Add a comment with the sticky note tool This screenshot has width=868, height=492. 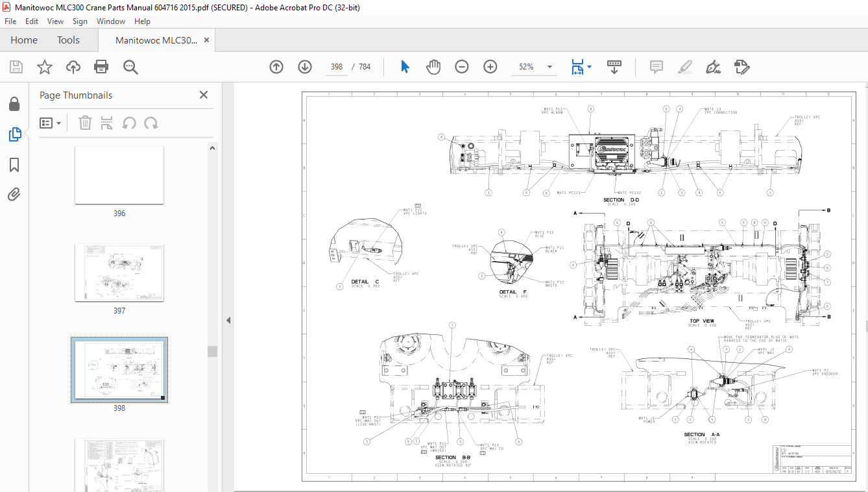(656, 67)
